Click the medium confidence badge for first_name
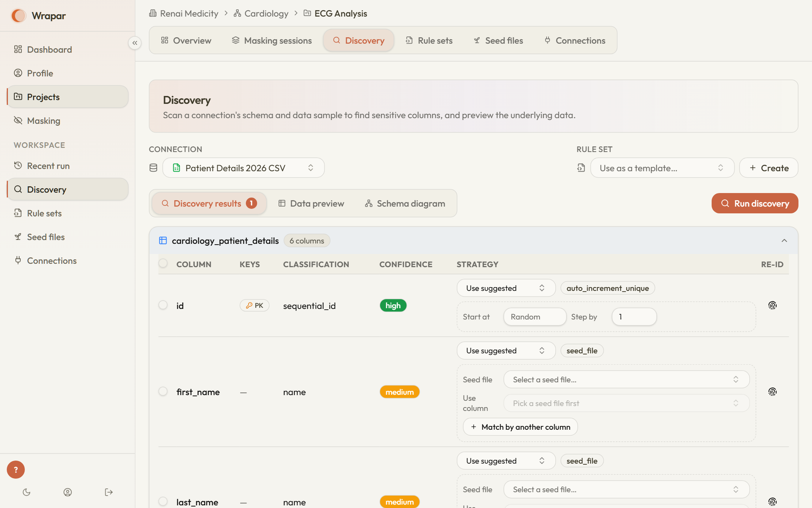Image resolution: width=812 pixels, height=508 pixels. pos(400,392)
